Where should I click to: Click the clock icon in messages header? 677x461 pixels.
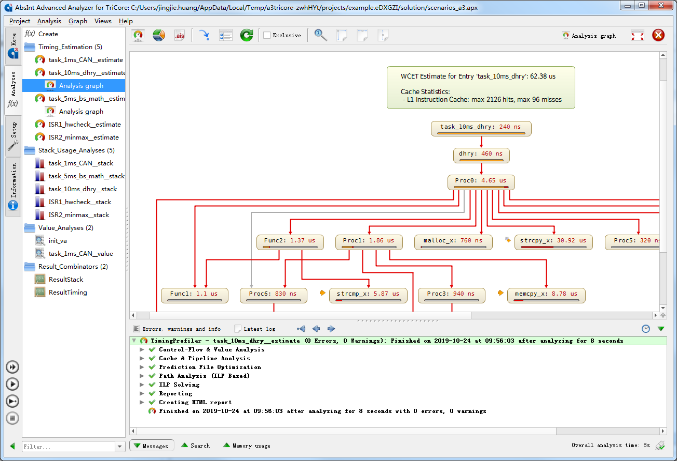pos(646,329)
